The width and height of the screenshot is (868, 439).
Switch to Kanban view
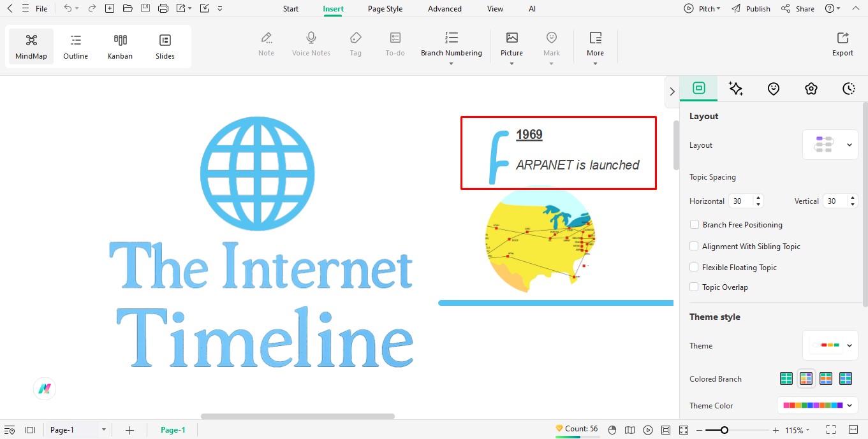pyautogui.click(x=120, y=47)
